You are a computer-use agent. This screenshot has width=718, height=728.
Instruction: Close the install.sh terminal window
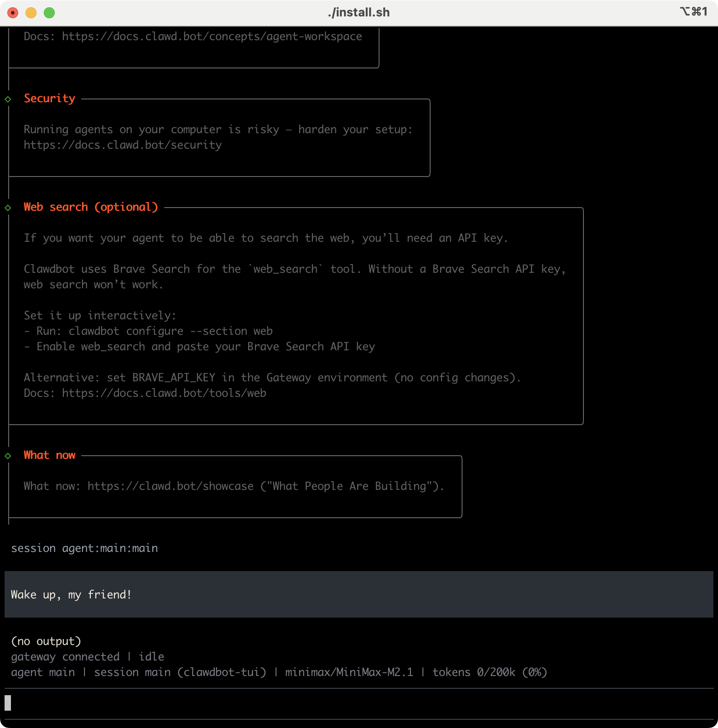pos(13,13)
